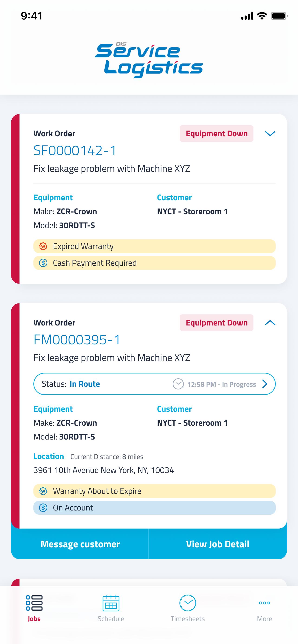Tap Make: ZCR-Crown in FM0000395-1 card
Screen dimensions: 298x644
click(65, 423)
